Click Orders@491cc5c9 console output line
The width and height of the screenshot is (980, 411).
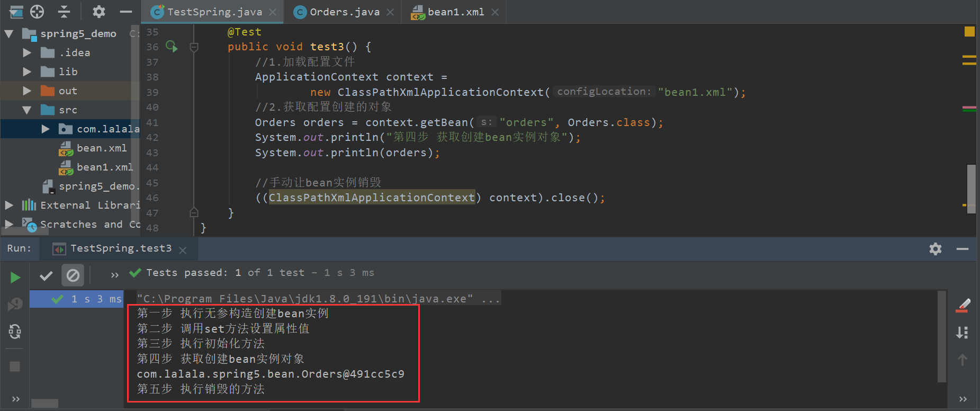pyautogui.click(x=271, y=374)
